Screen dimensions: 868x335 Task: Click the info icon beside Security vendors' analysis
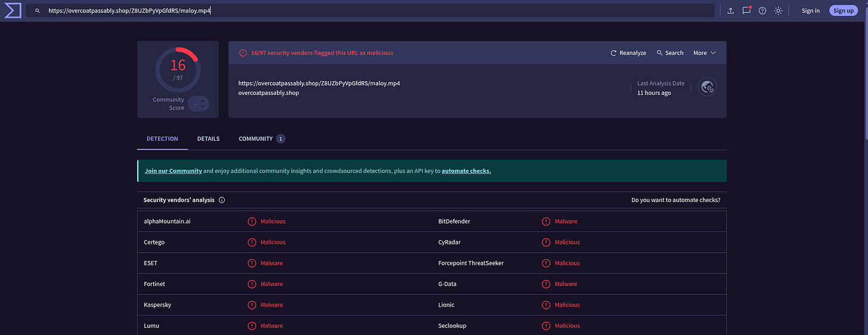pos(222,200)
